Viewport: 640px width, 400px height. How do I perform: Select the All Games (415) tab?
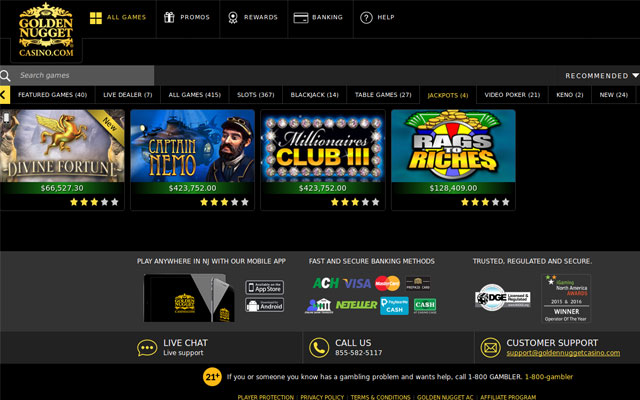195,95
